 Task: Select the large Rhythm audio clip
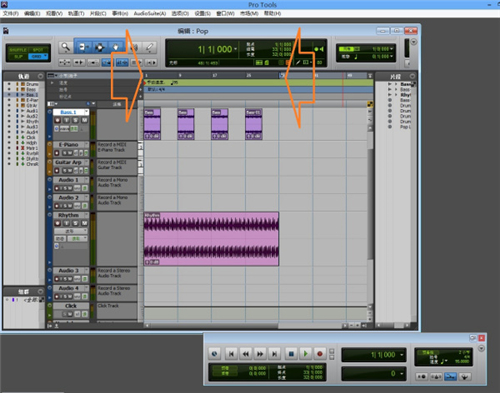[211, 239]
